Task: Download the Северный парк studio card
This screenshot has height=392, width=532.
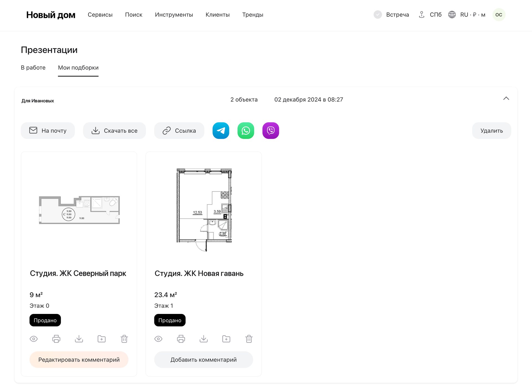Action: tap(79, 339)
